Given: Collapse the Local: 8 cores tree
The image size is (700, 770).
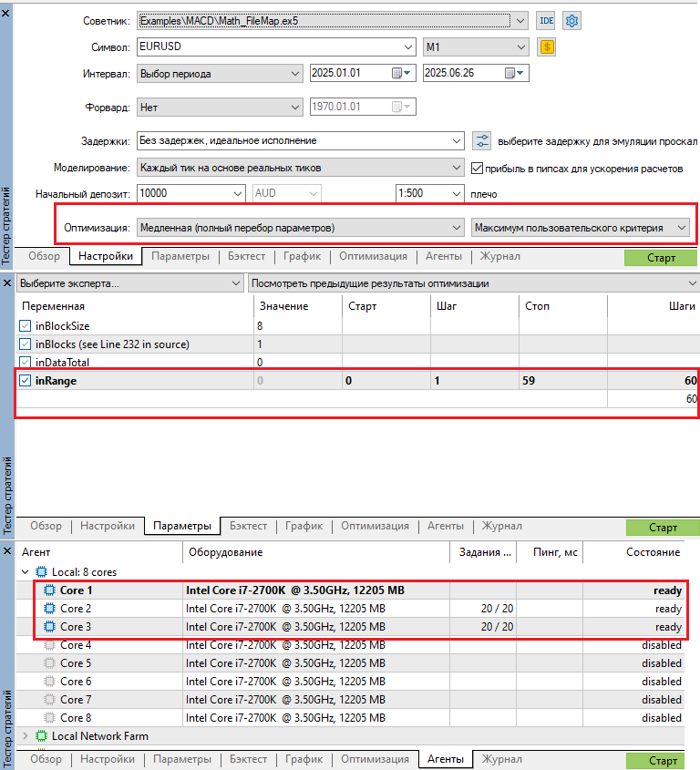Looking at the screenshot, I should (x=25, y=572).
